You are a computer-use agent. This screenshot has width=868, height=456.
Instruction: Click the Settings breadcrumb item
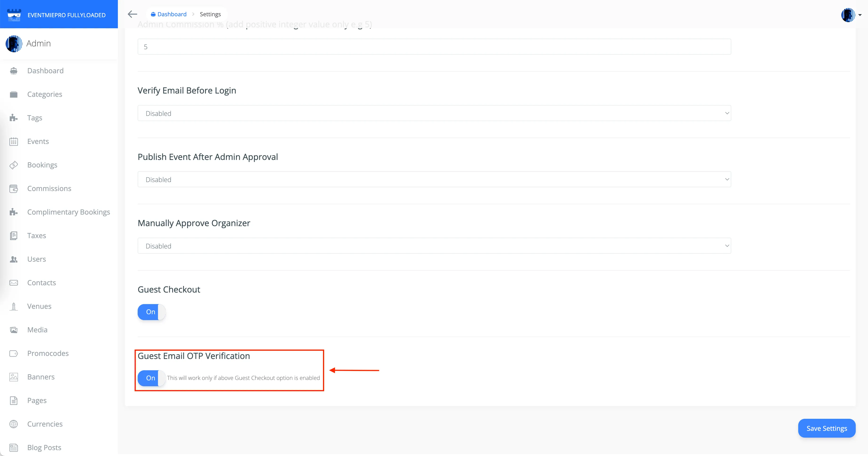click(x=210, y=14)
